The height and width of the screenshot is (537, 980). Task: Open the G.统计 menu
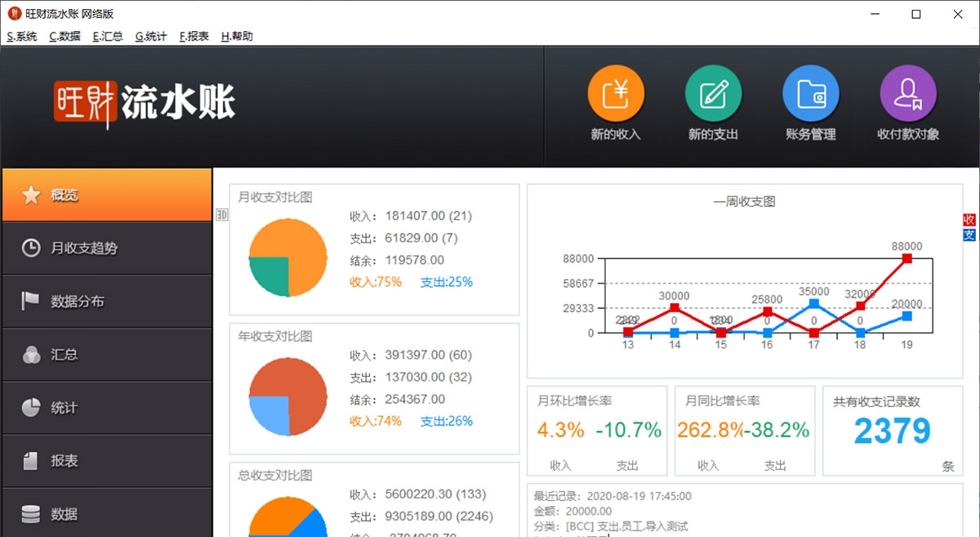pos(151,37)
